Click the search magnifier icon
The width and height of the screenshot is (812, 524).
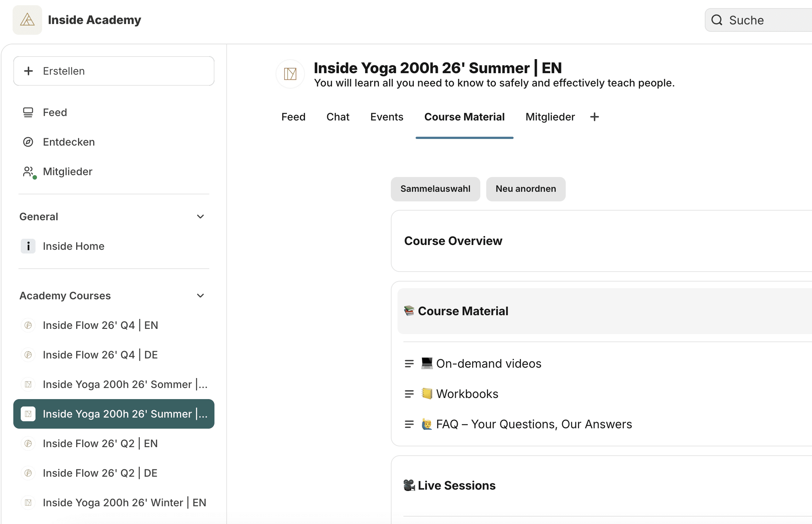click(717, 20)
